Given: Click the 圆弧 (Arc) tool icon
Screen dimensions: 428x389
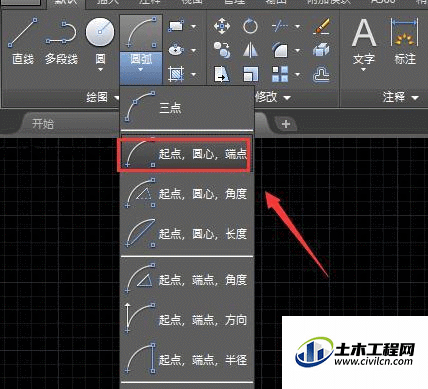Looking at the screenshot, I should click(x=141, y=33).
